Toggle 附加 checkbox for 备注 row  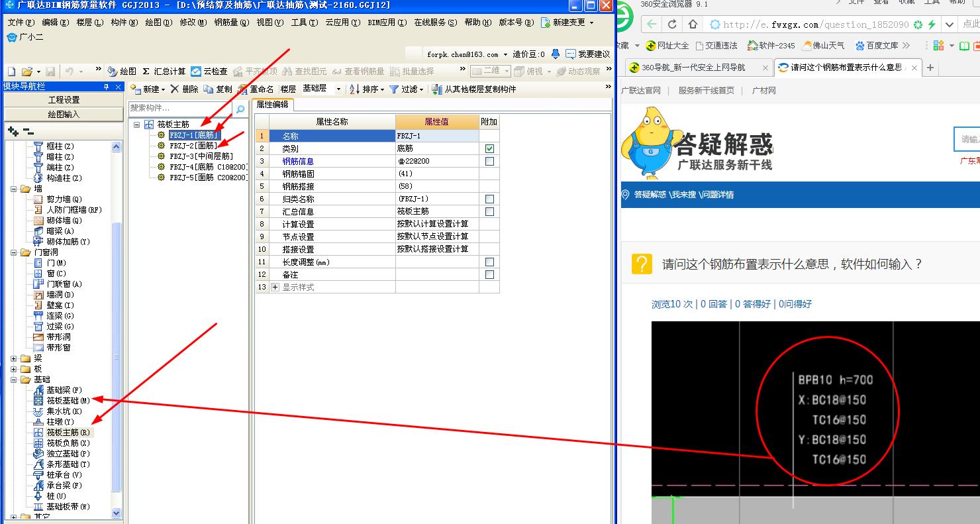[x=489, y=274]
